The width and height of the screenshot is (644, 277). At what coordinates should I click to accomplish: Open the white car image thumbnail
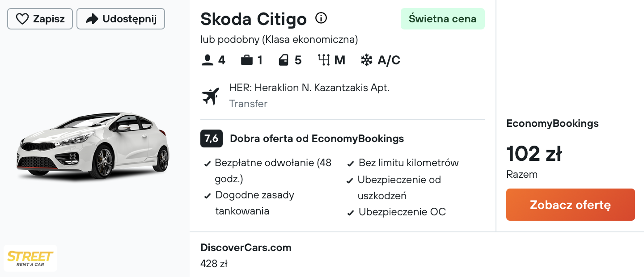(93, 147)
